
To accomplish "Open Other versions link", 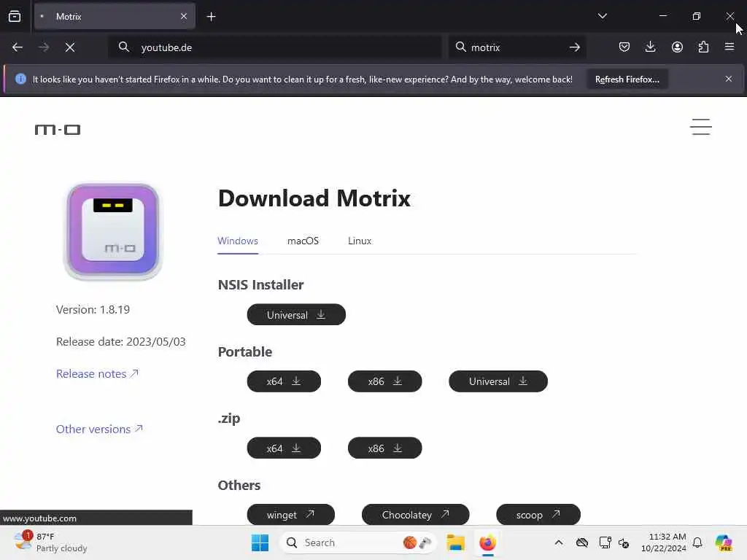I will (x=99, y=429).
